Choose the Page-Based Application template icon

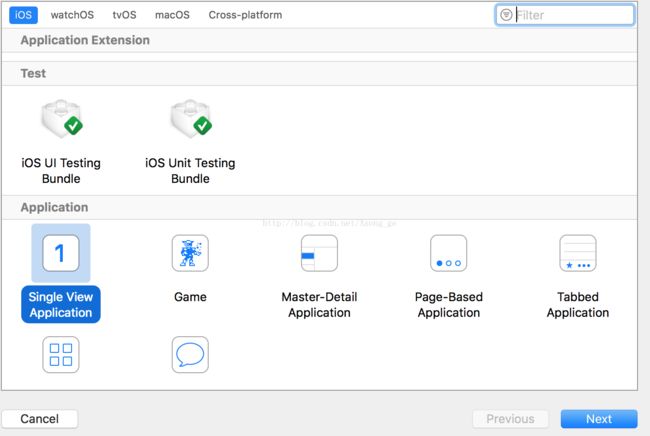[448, 253]
